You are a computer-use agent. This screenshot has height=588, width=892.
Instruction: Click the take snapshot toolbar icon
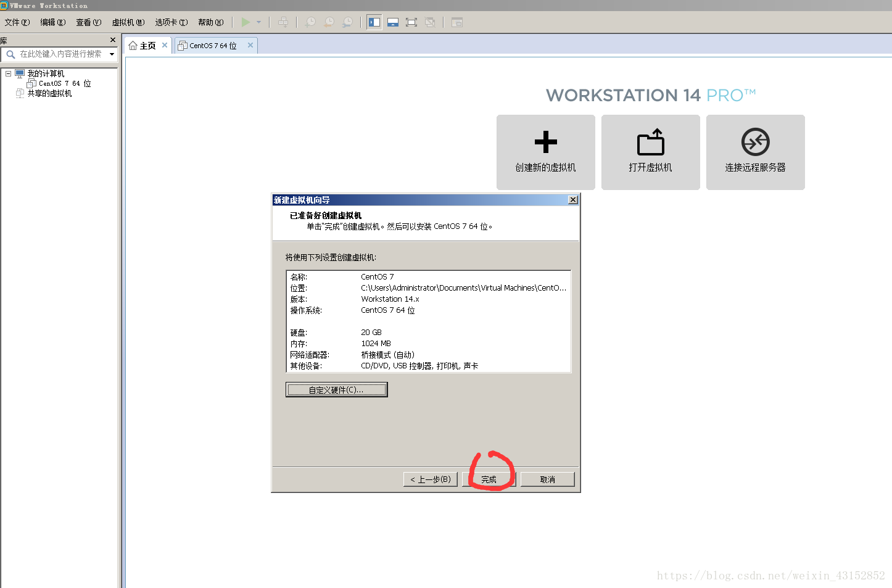[x=311, y=22]
